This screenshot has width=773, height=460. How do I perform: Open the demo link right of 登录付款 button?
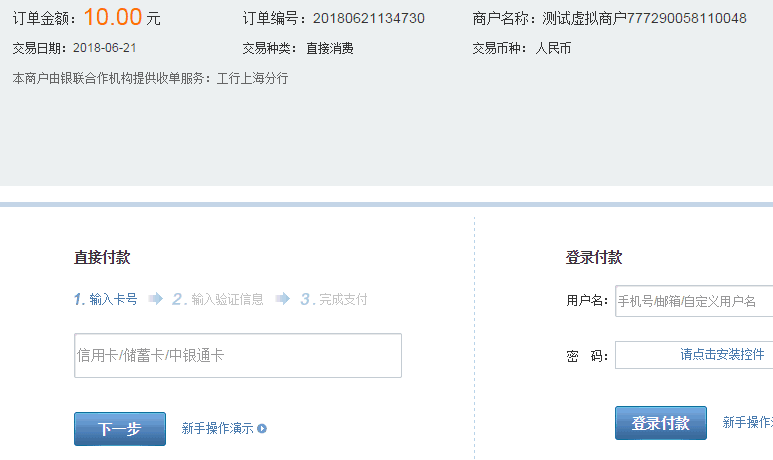(747, 423)
